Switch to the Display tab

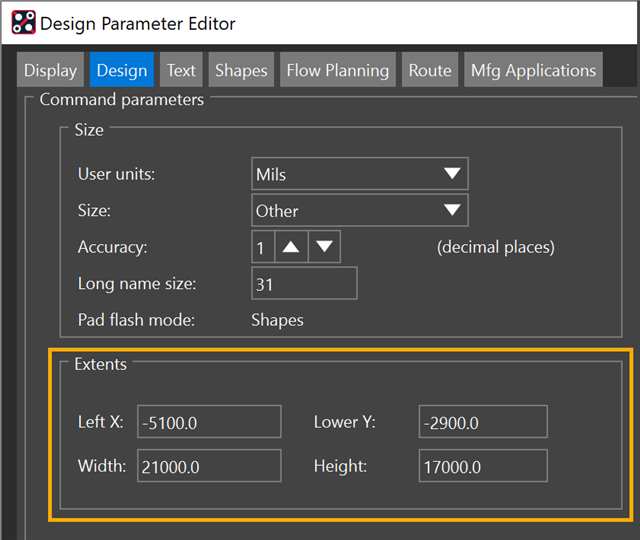click(x=51, y=70)
